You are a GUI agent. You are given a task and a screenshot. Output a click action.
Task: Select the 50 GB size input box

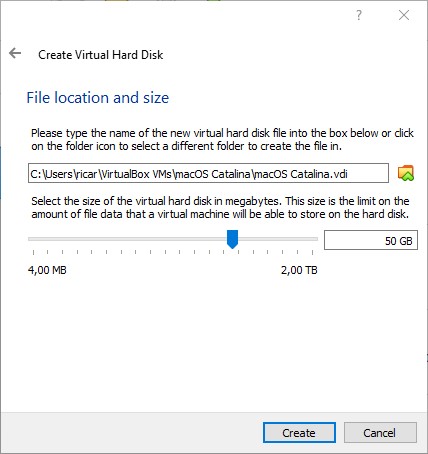click(371, 240)
